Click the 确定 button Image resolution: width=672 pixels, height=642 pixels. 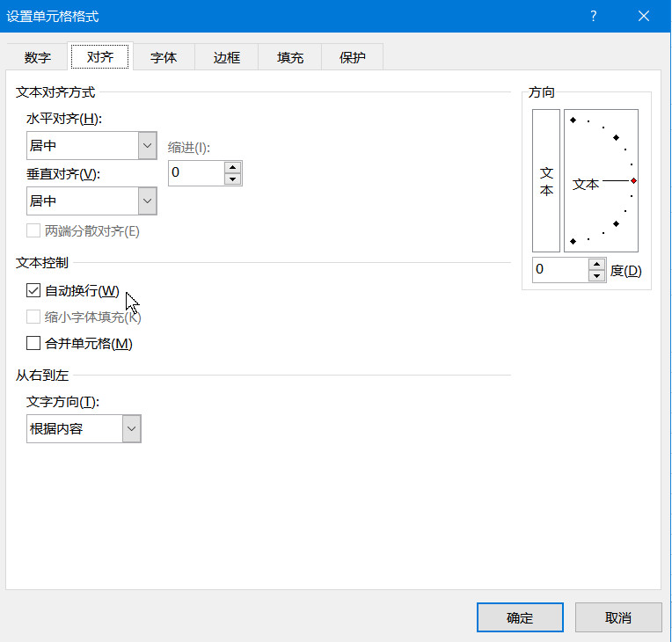[520, 617]
